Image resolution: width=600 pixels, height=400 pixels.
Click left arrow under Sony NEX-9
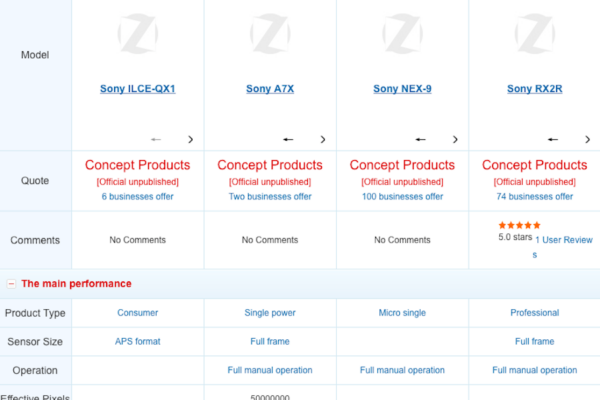coord(421,139)
